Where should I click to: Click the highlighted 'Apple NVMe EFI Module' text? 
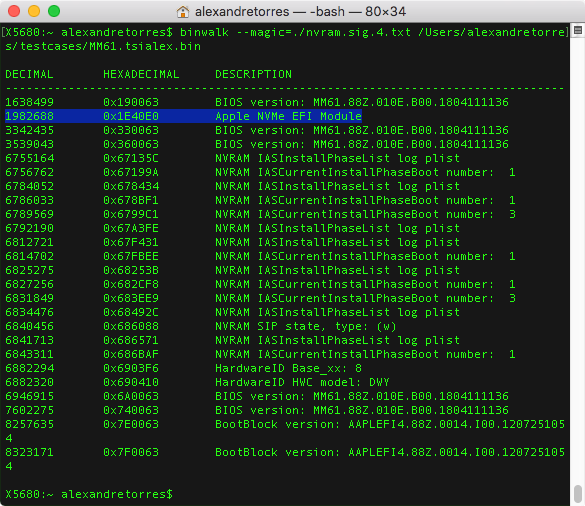(x=288, y=116)
